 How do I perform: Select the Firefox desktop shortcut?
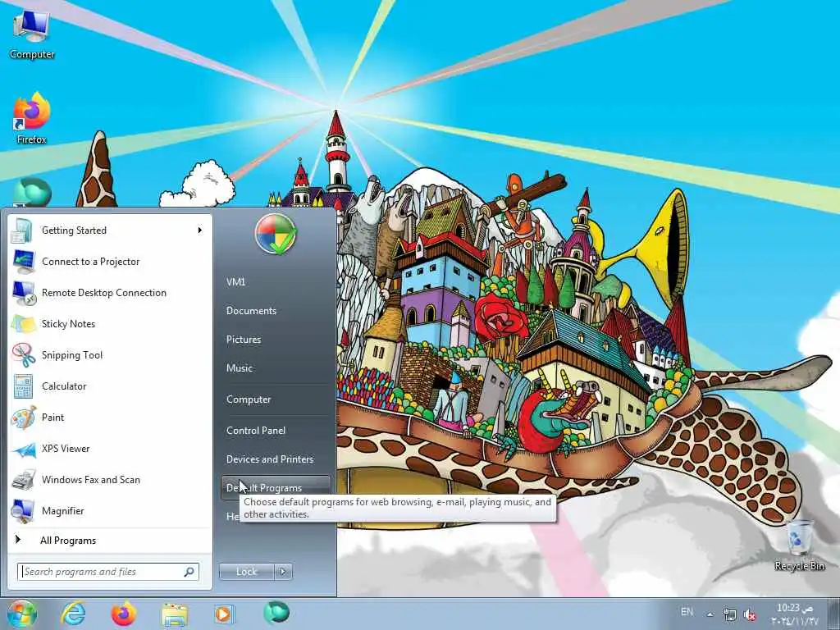tap(31, 118)
